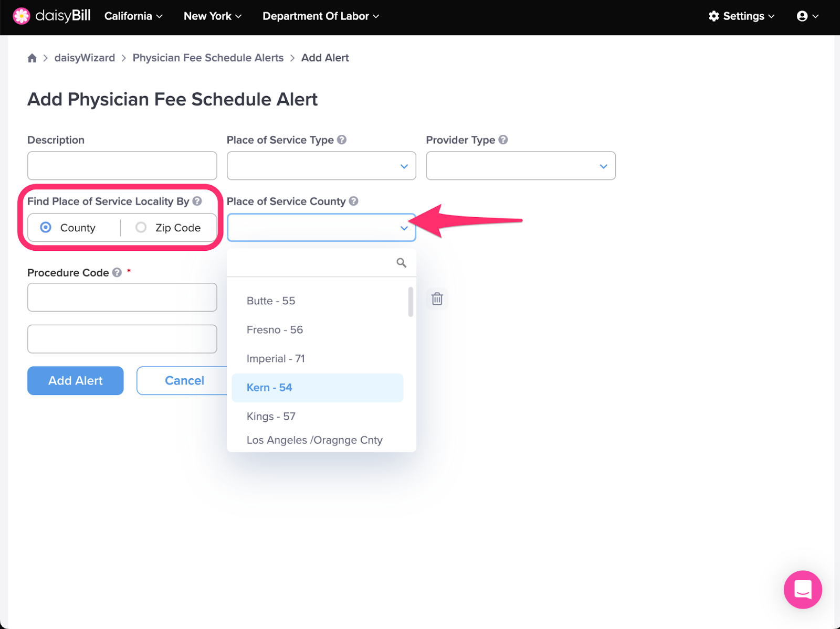840x629 pixels.
Task: Expand the Provider Type dropdown
Action: point(521,166)
